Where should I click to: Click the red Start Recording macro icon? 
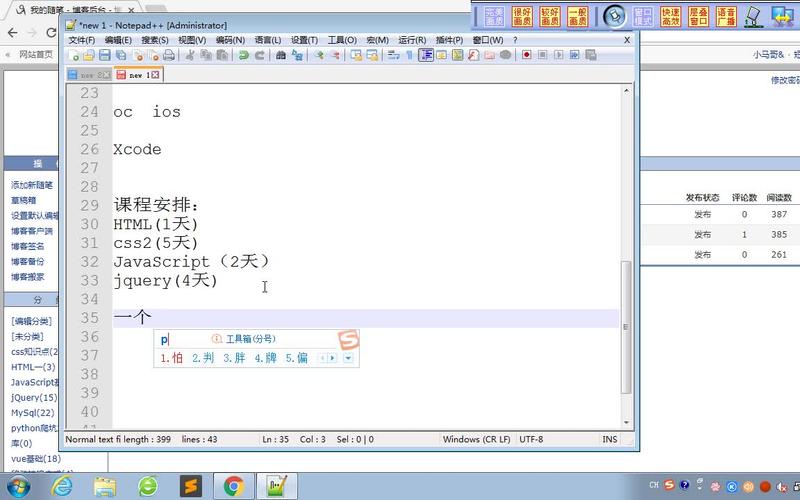(526, 55)
